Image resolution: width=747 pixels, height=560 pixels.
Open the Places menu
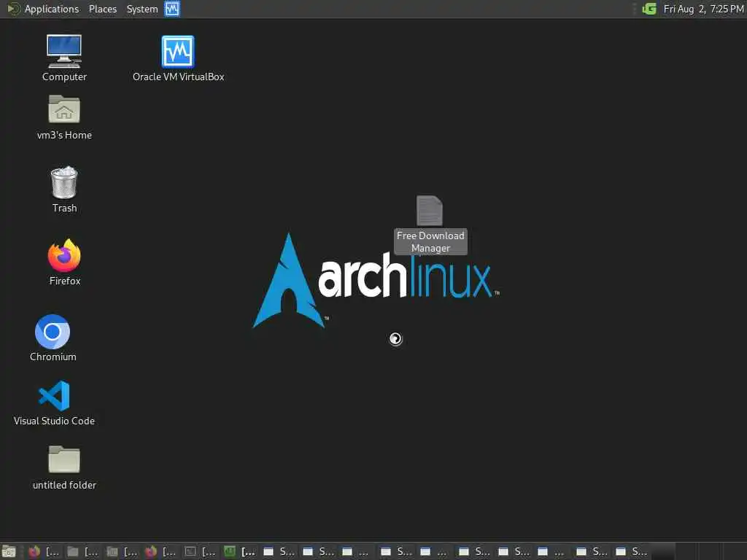(x=102, y=9)
